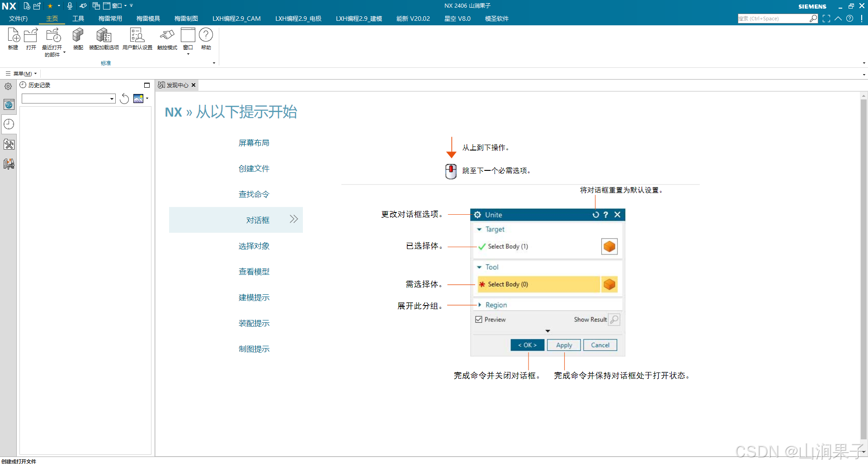This screenshot has width=868, height=466.
Task: Open the 制图提示 topic link
Action: click(254, 349)
